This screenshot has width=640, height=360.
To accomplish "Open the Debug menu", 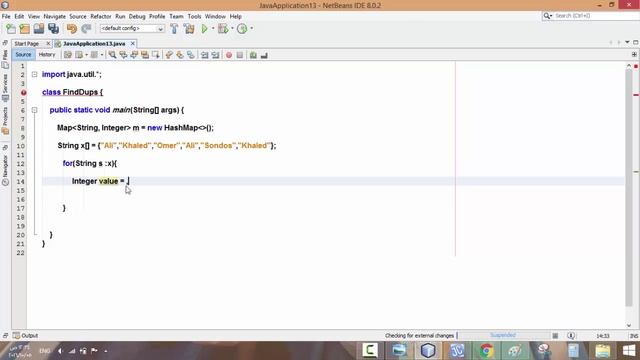I will (x=137, y=16).
